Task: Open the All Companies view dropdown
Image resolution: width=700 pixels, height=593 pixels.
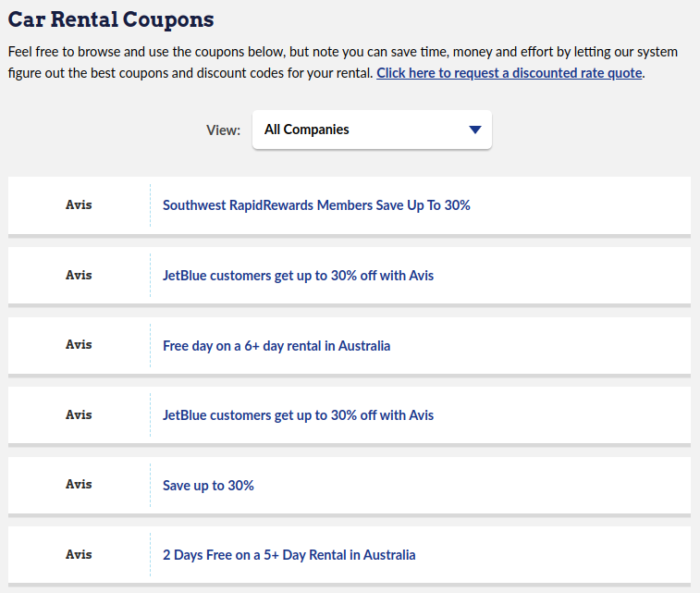Action: coord(372,130)
